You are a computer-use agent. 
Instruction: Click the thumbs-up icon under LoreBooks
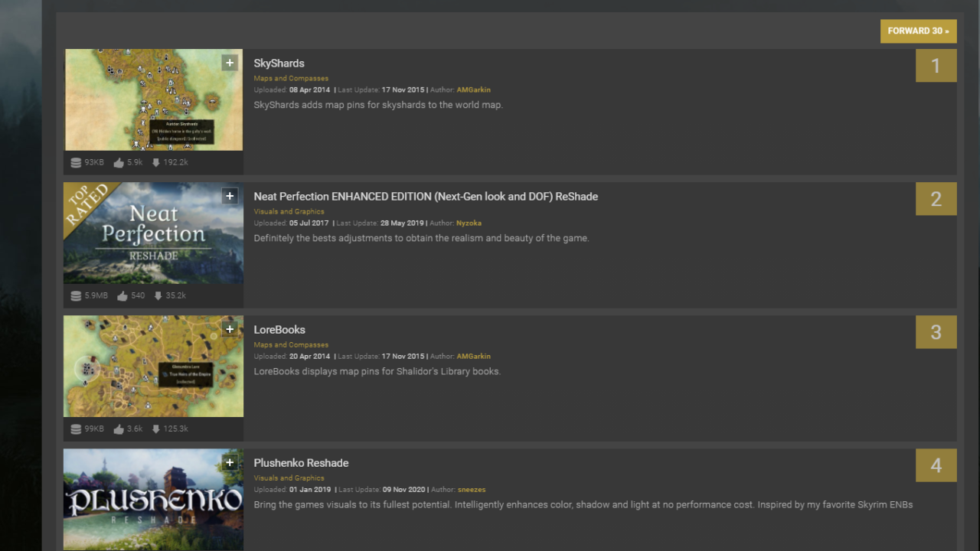point(119,429)
